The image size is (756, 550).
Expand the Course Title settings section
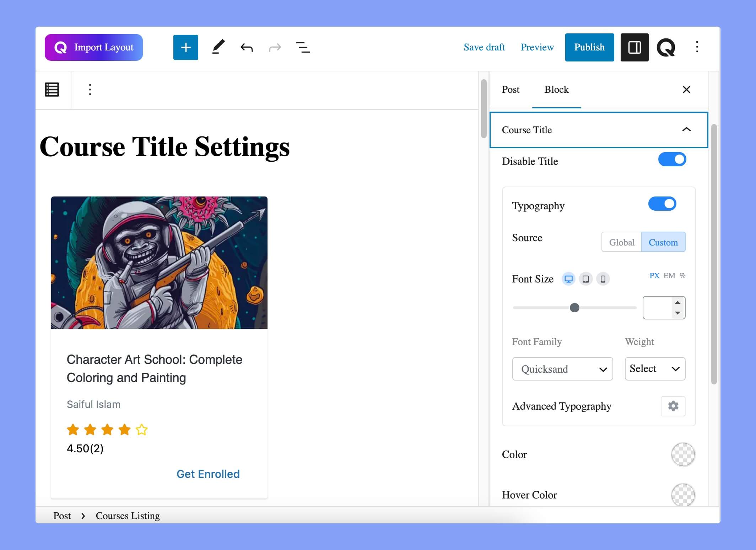[598, 130]
